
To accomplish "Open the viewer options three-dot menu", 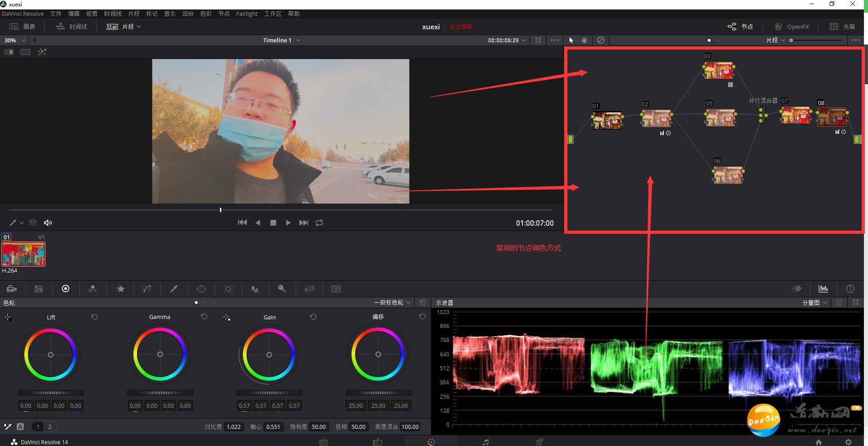I will pyautogui.click(x=555, y=40).
